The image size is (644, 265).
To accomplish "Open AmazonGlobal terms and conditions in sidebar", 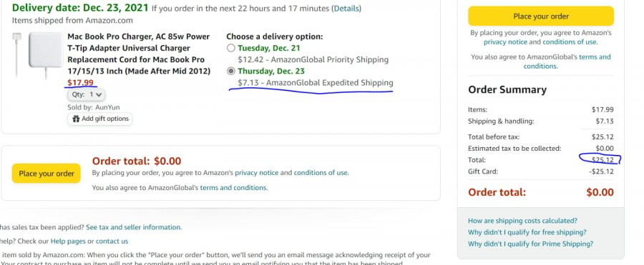I will (x=567, y=61).
